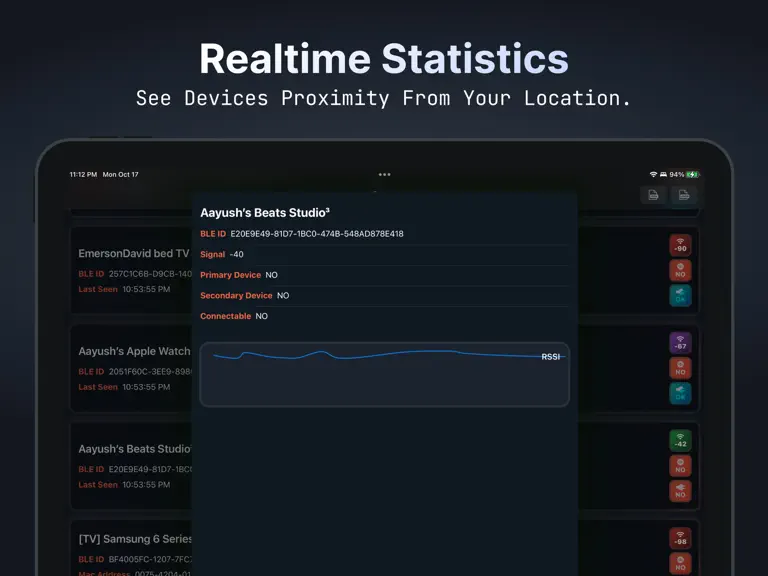Tap the BLE ID 2051F60C-3EE9 value
The height and width of the screenshot is (576, 768).
150,371
